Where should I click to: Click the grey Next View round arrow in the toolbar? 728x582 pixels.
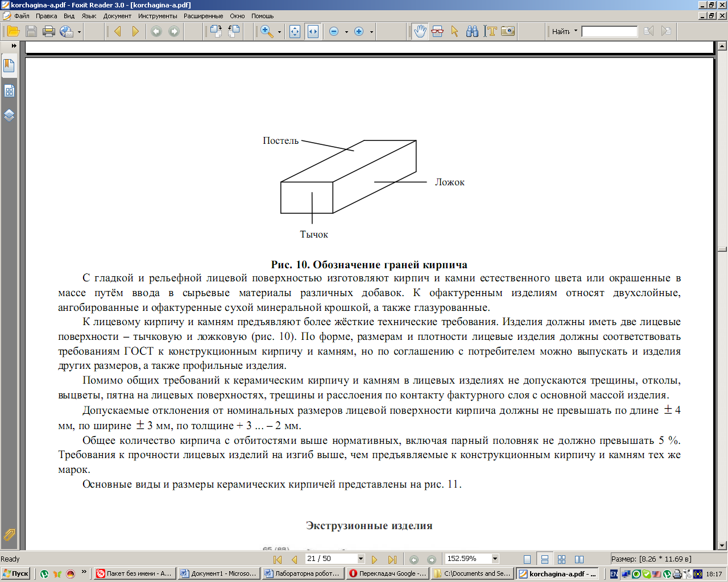pyautogui.click(x=174, y=31)
